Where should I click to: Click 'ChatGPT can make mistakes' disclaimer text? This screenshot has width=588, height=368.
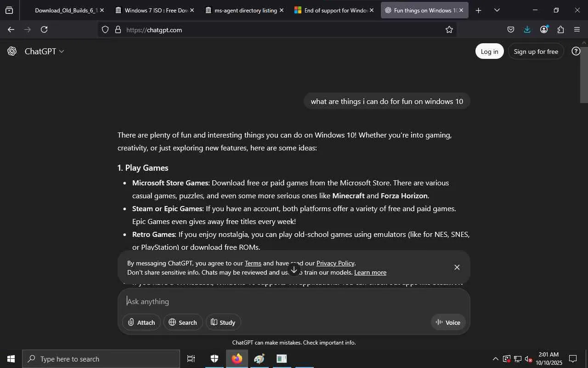coord(294,343)
